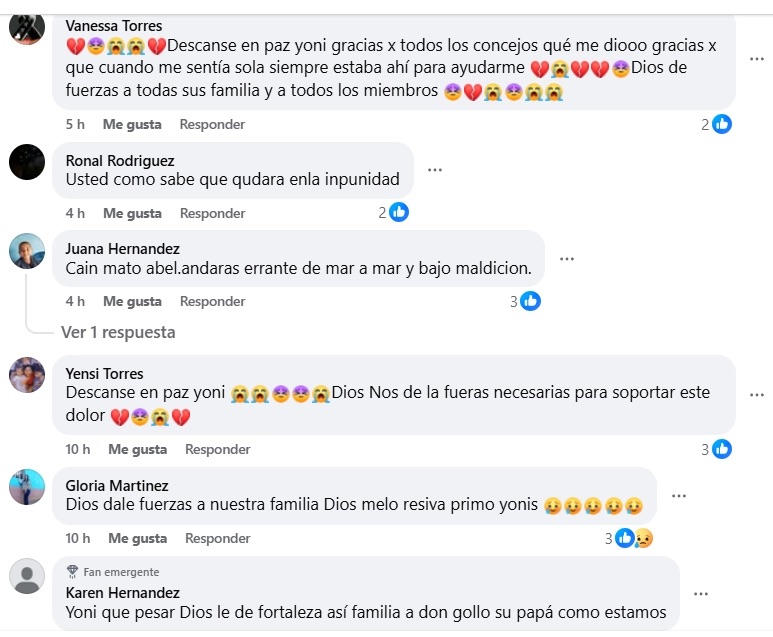The image size is (773, 637).
Task: Open options menu for Yensi Torres comment
Action: [x=757, y=395]
